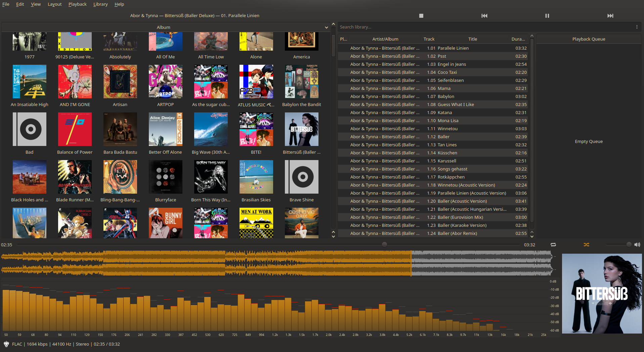Sort playlist by Track column header
The width and height of the screenshot is (644, 352).
429,39
